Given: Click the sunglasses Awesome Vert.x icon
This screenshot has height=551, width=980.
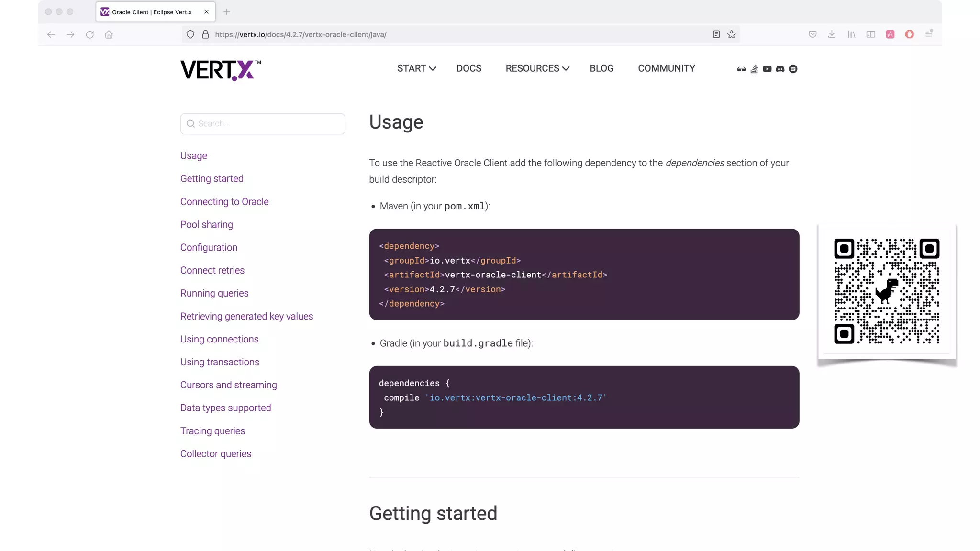Looking at the screenshot, I should (741, 69).
